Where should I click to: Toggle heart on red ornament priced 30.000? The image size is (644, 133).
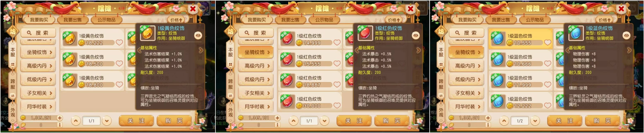(337, 106)
